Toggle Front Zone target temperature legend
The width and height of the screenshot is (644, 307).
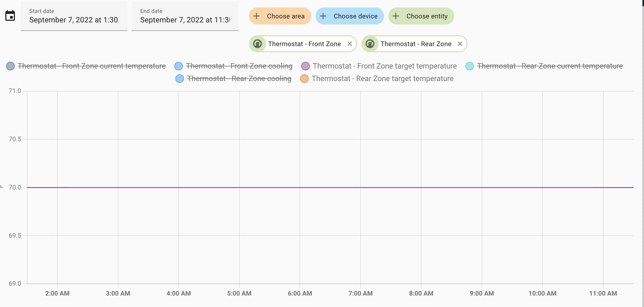click(x=379, y=66)
